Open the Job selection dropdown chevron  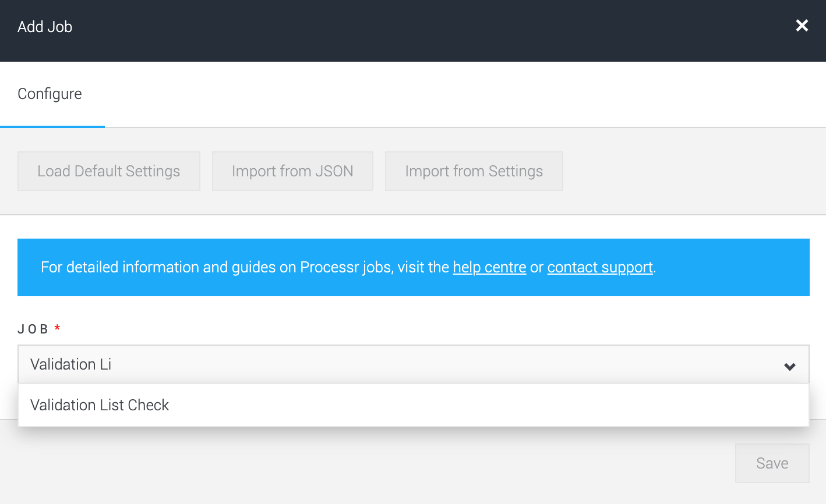pos(789,367)
